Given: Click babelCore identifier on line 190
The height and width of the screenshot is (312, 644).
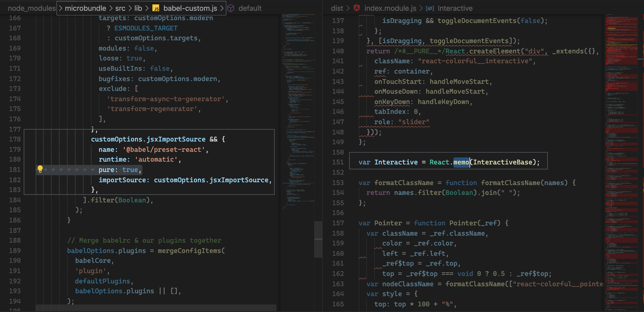Looking at the screenshot, I should click(93, 260).
